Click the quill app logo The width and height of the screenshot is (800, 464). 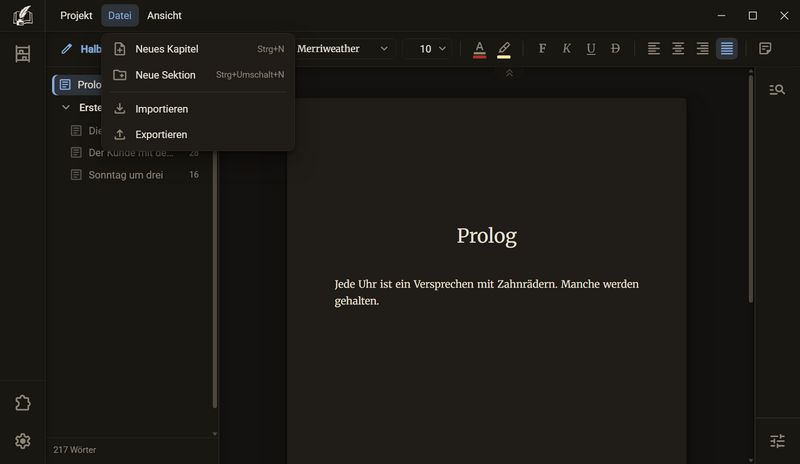tap(22, 16)
